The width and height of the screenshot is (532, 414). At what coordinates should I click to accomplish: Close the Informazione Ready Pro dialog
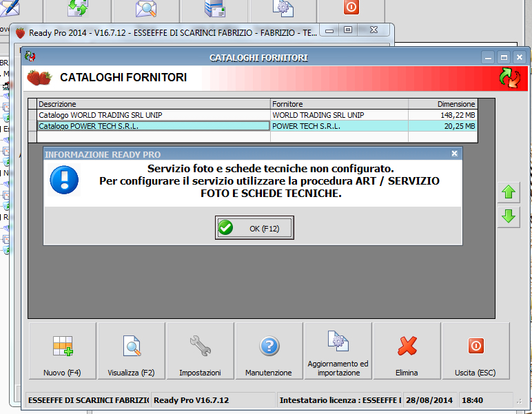454,154
